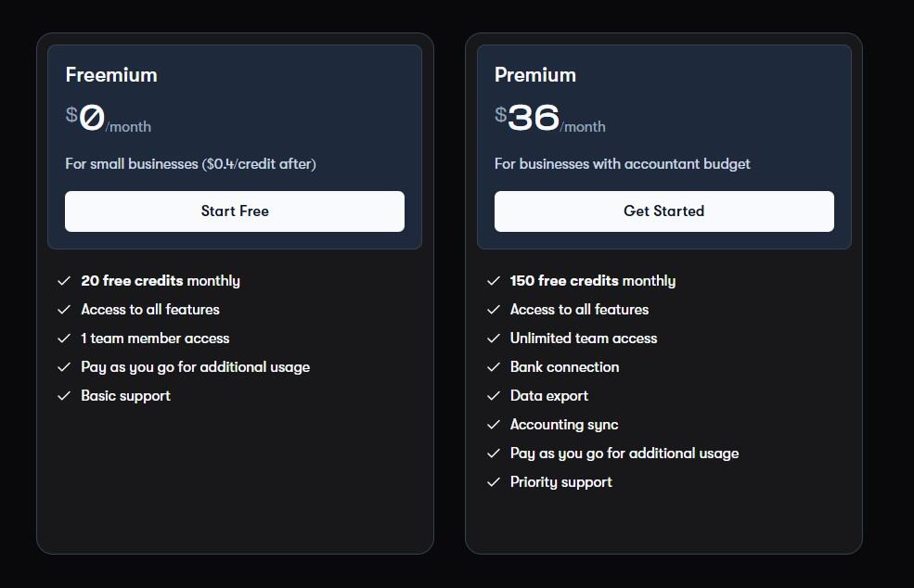Select the Freemium plan title

click(111, 75)
